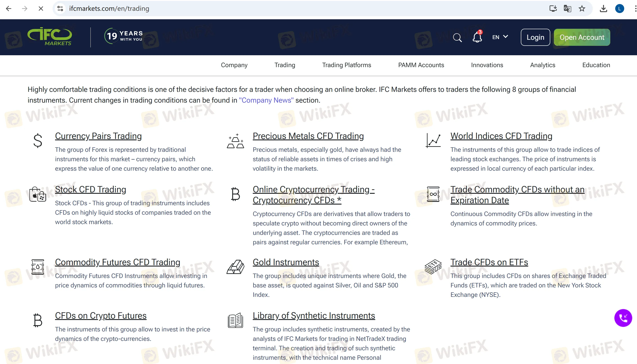Open Commodity Futures CFD Trading link

coord(118,262)
